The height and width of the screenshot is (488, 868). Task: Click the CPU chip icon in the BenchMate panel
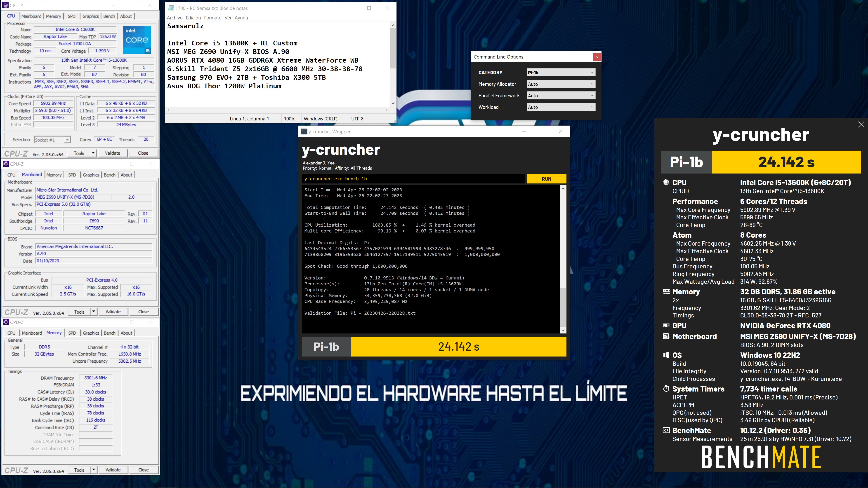pos(666,183)
